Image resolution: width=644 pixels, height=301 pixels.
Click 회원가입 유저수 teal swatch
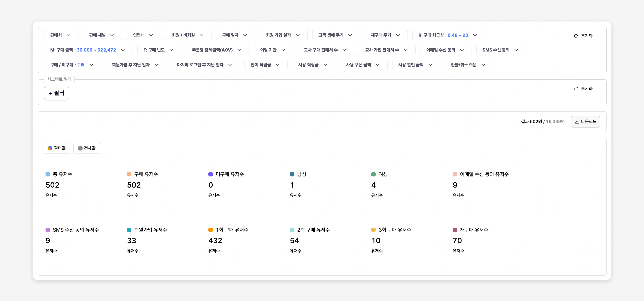click(129, 230)
